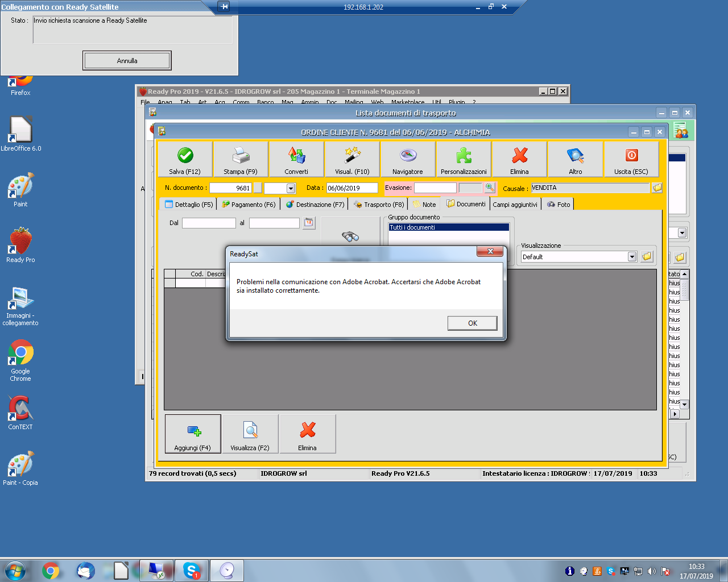This screenshot has width=728, height=582.
Task: Expand the Visualizzazione Default dropdown
Action: pyautogui.click(x=632, y=257)
